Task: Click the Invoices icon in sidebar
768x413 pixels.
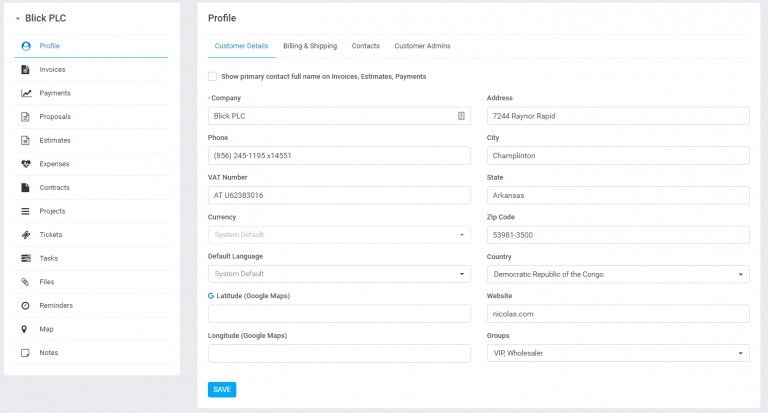Action: (x=26, y=70)
